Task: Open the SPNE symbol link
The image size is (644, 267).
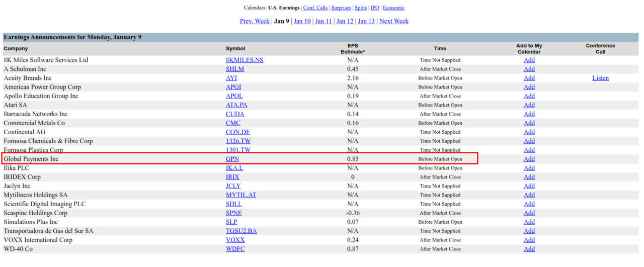Action: click(x=234, y=213)
